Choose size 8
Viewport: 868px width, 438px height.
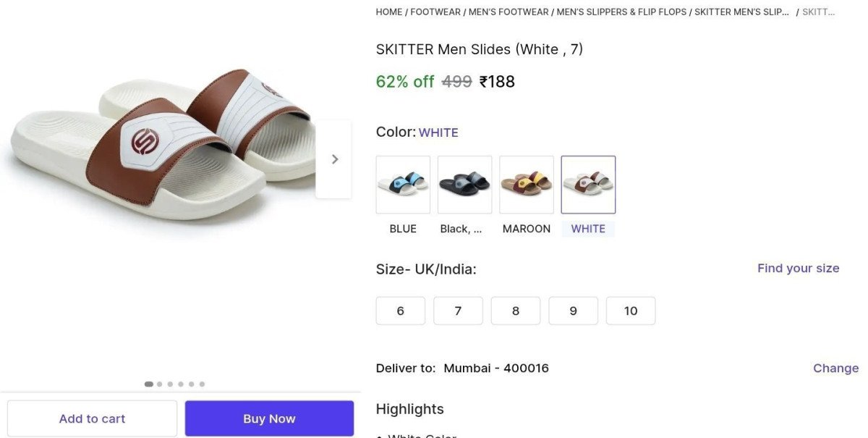[516, 311]
